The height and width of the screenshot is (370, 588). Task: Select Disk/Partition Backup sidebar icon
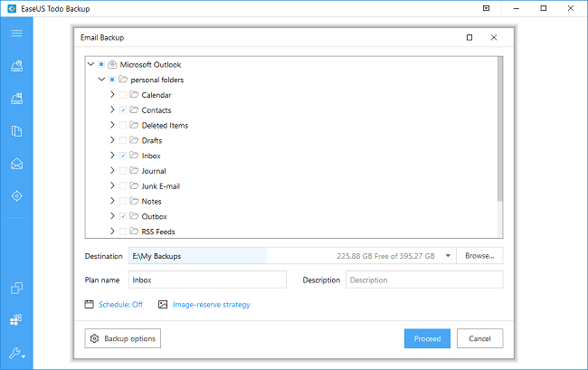click(x=16, y=65)
